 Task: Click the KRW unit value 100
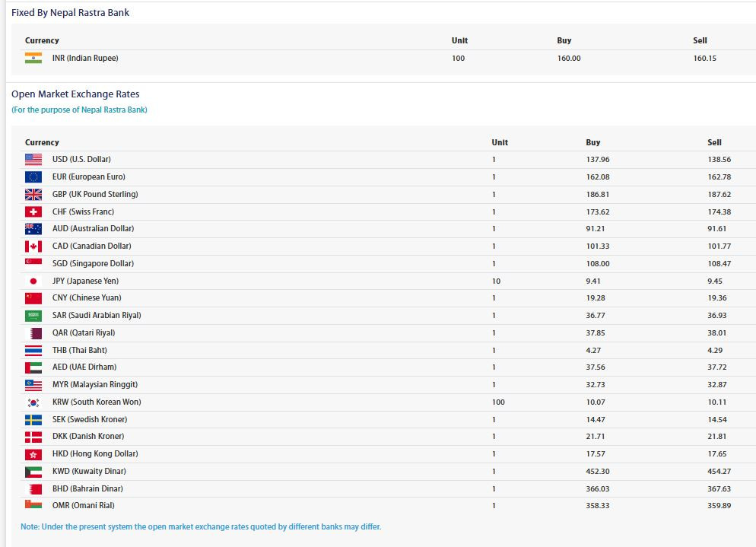click(498, 402)
